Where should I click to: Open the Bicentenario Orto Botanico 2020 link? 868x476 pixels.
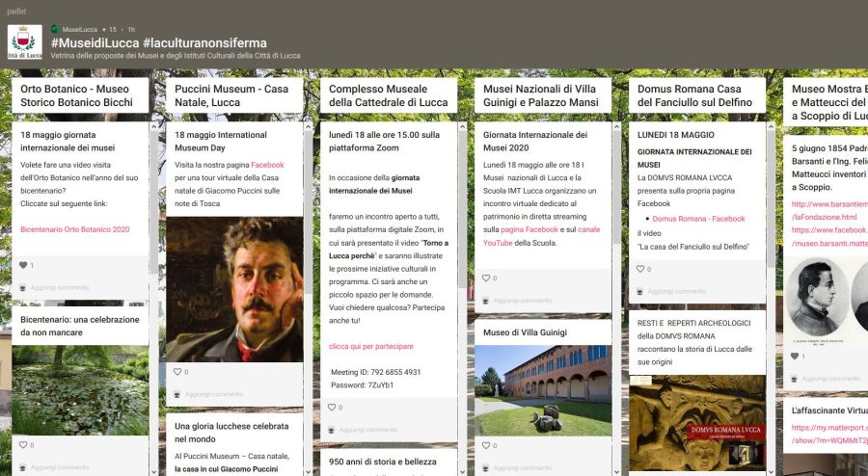(x=74, y=229)
